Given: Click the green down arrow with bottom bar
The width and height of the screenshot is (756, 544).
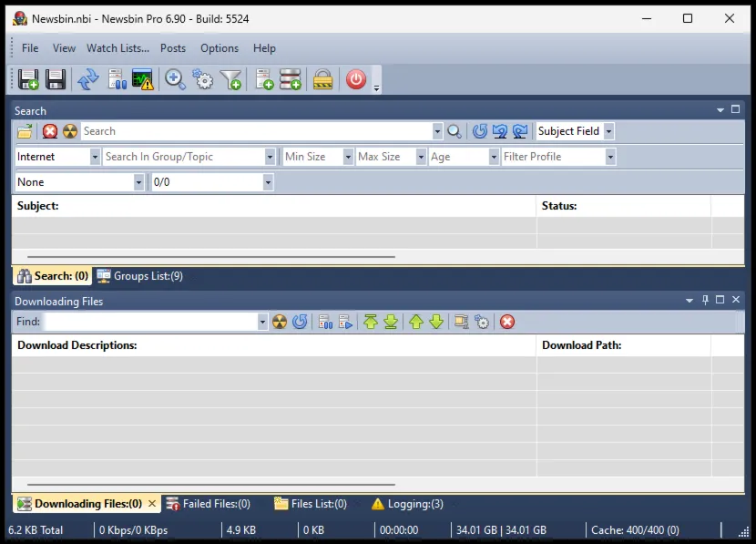Looking at the screenshot, I should click(x=391, y=322).
